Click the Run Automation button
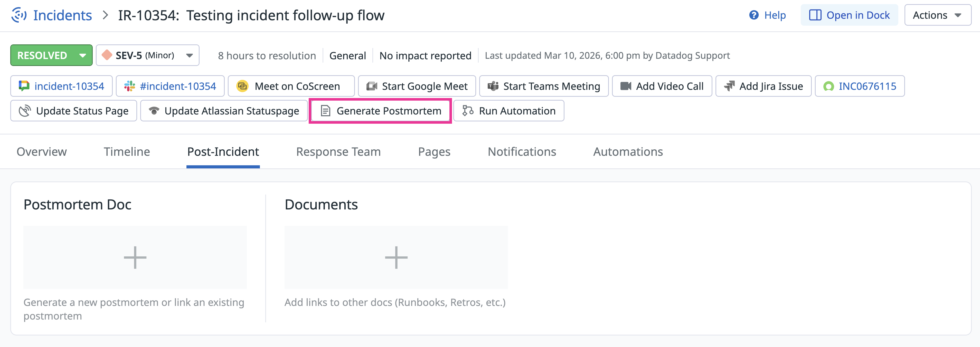Viewport: 980px width, 347px height. 509,111
